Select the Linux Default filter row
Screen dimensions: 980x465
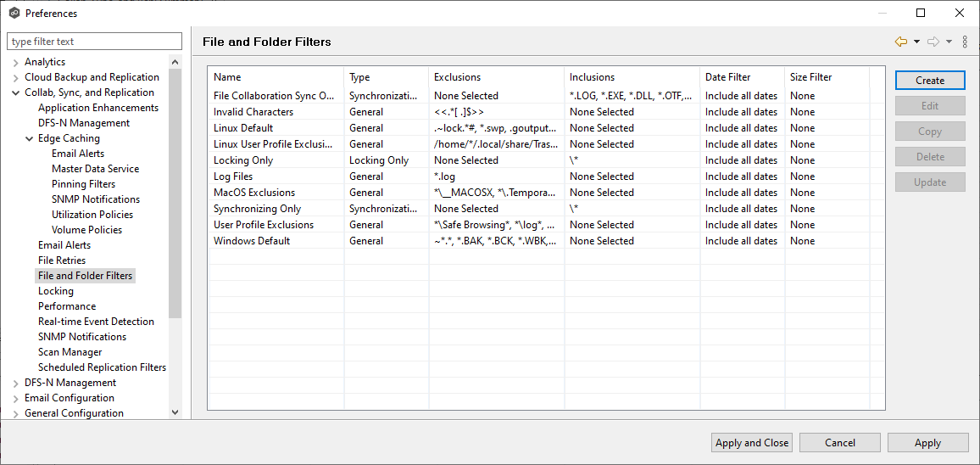pos(546,128)
